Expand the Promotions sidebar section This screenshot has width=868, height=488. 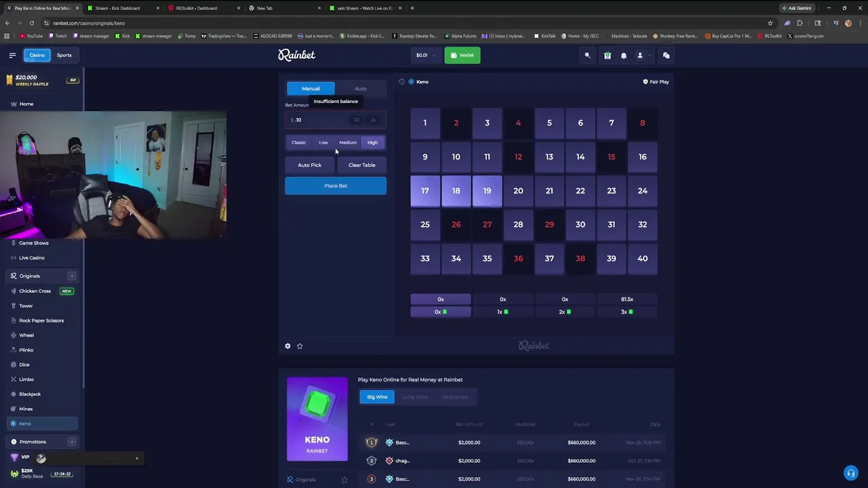tap(72, 442)
